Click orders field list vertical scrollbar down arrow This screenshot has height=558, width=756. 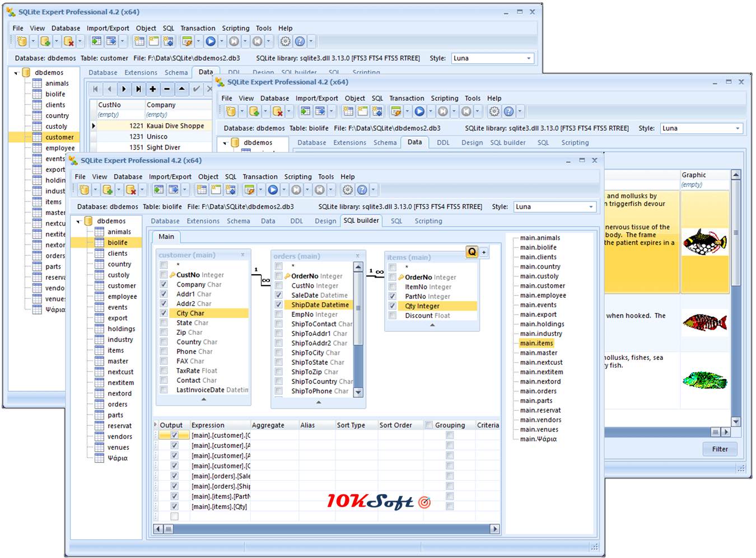click(x=358, y=392)
